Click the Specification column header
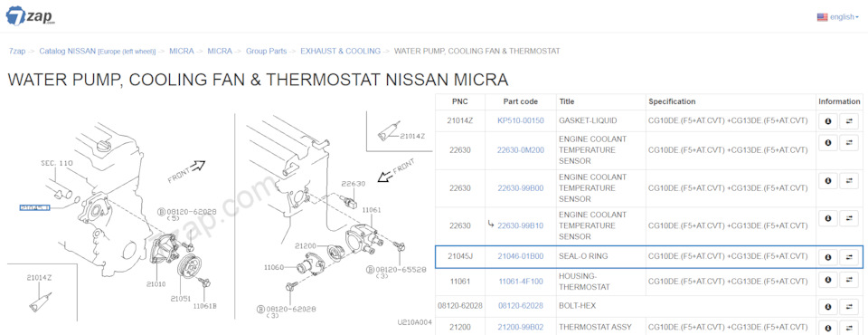 coord(672,101)
